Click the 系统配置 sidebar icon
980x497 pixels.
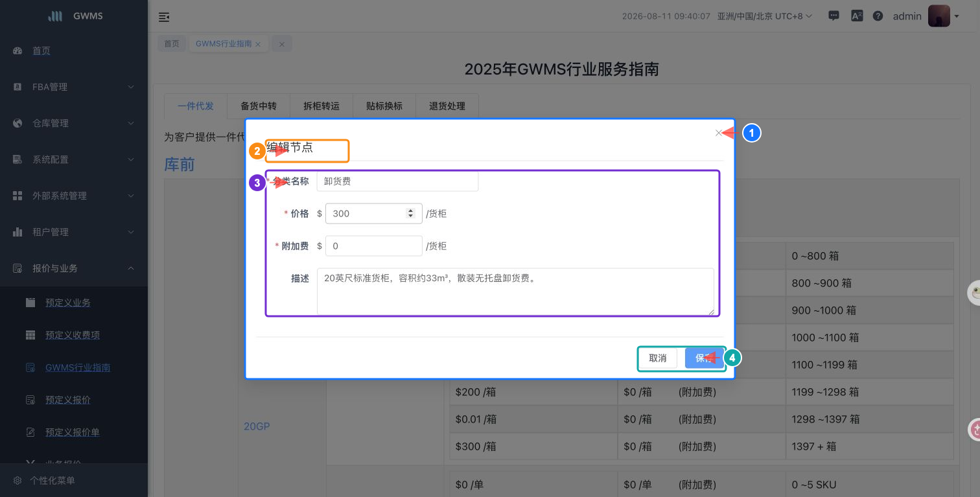pos(17,159)
